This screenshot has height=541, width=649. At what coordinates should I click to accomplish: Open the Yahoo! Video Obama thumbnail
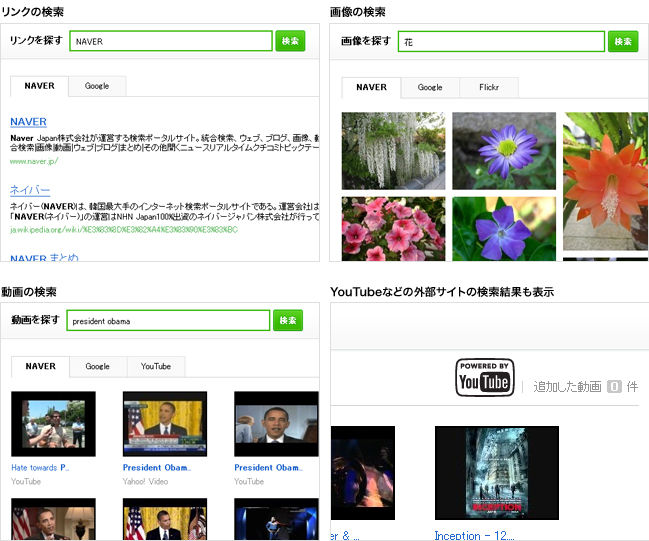[165, 424]
